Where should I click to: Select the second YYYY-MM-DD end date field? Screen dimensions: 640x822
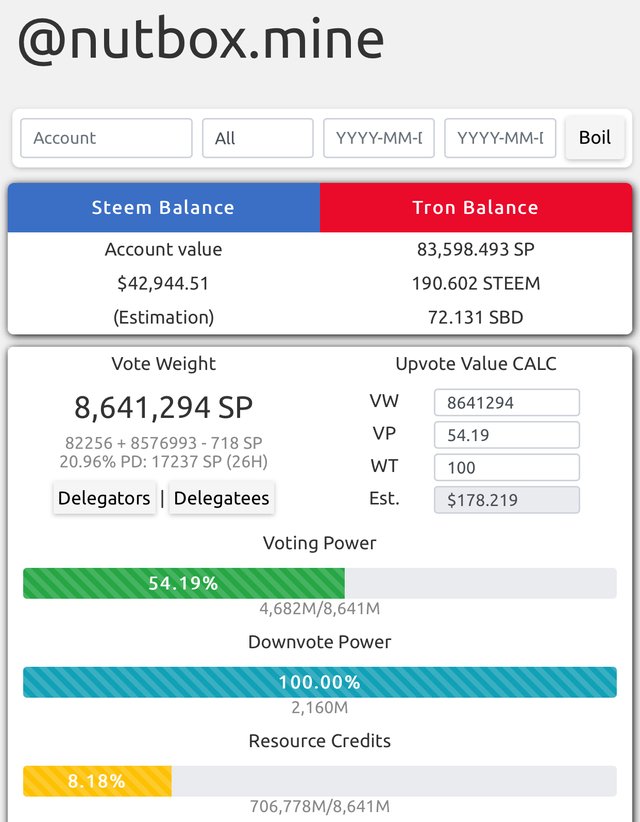[500, 138]
